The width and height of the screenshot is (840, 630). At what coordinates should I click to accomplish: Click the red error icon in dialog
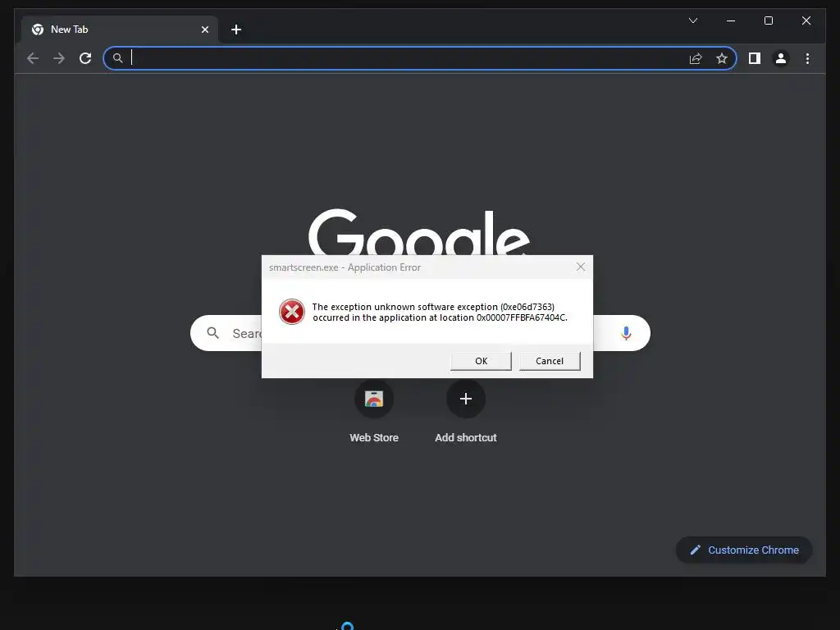click(x=292, y=312)
